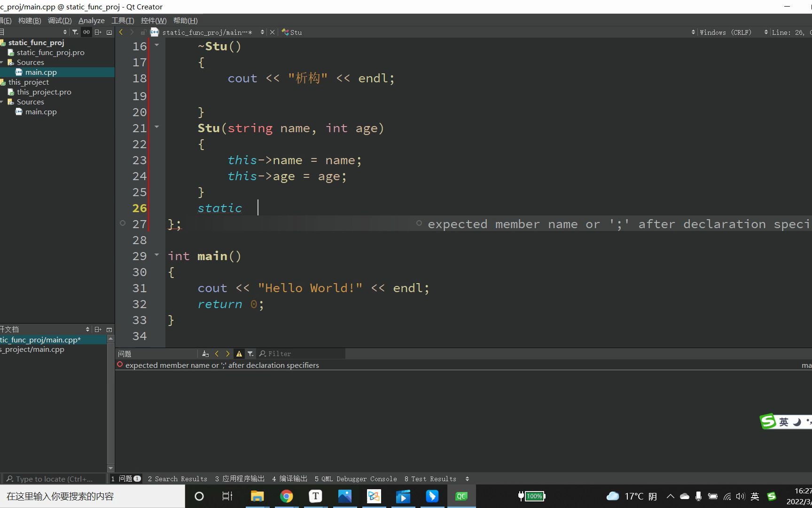
Task: Clear issues using the broom icon in Problems pane
Action: (205, 353)
